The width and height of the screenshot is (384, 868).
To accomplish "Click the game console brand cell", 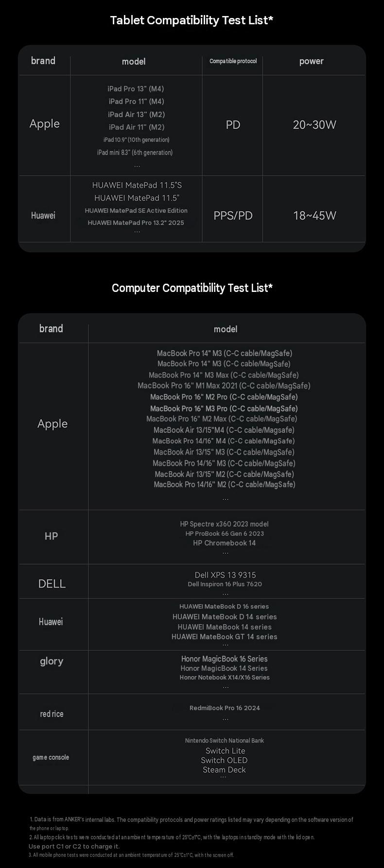I will (51, 757).
